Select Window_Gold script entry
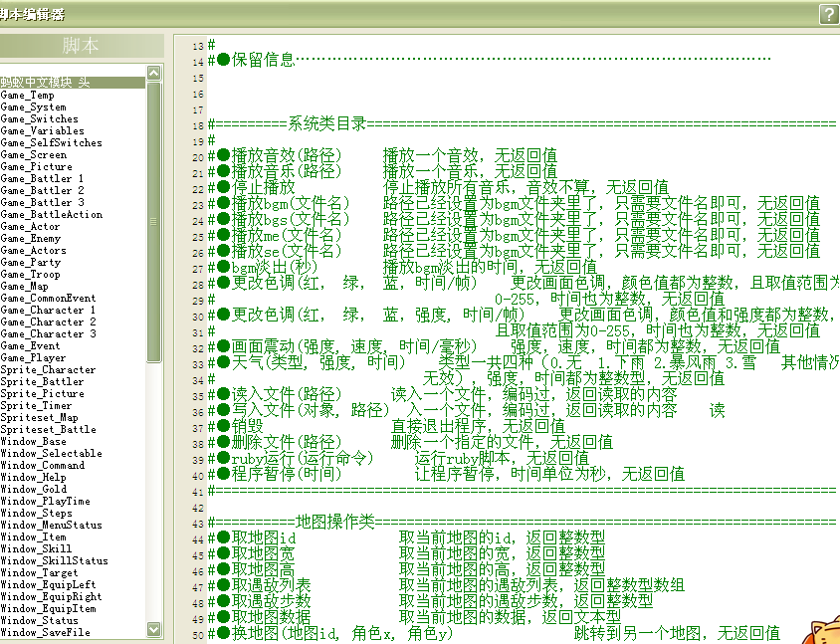The width and height of the screenshot is (840, 644). pyautogui.click(x=34, y=489)
